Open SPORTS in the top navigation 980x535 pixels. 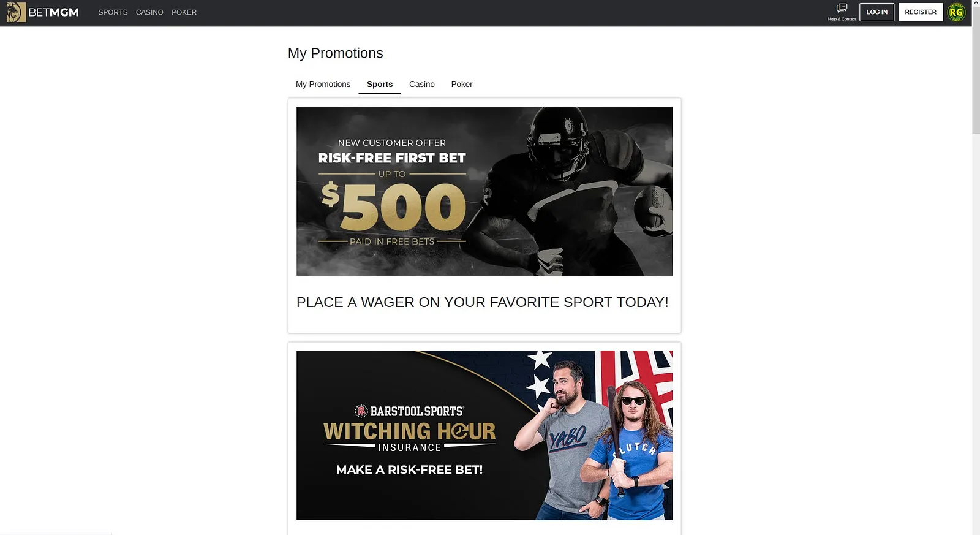point(113,12)
